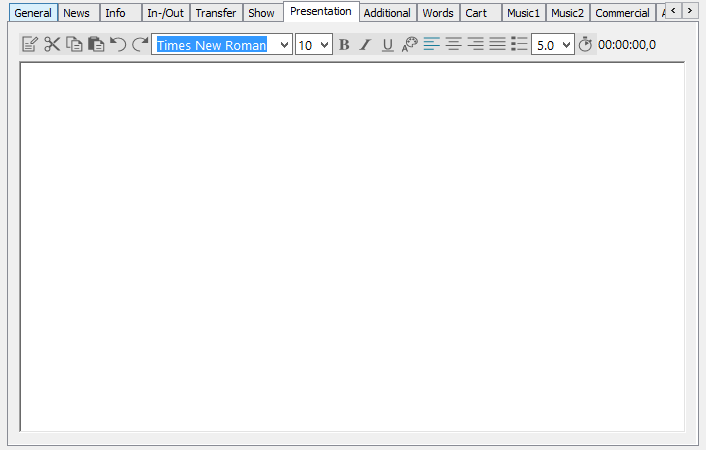The height and width of the screenshot is (450, 706).
Task: Open the font color palette
Action: coord(410,45)
